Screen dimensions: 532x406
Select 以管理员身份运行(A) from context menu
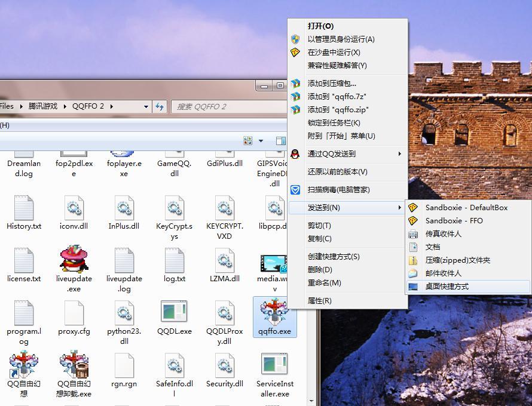coord(341,39)
